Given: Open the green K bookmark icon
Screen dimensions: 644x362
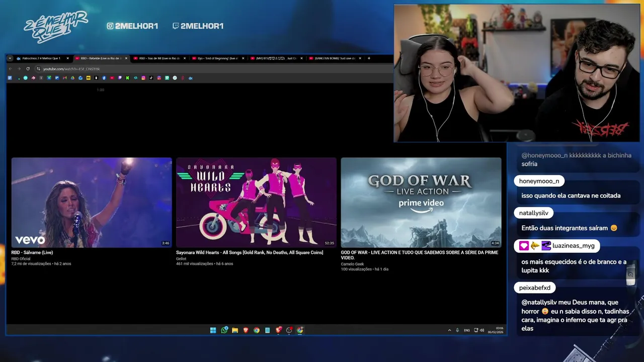Looking at the screenshot, I should [128, 78].
